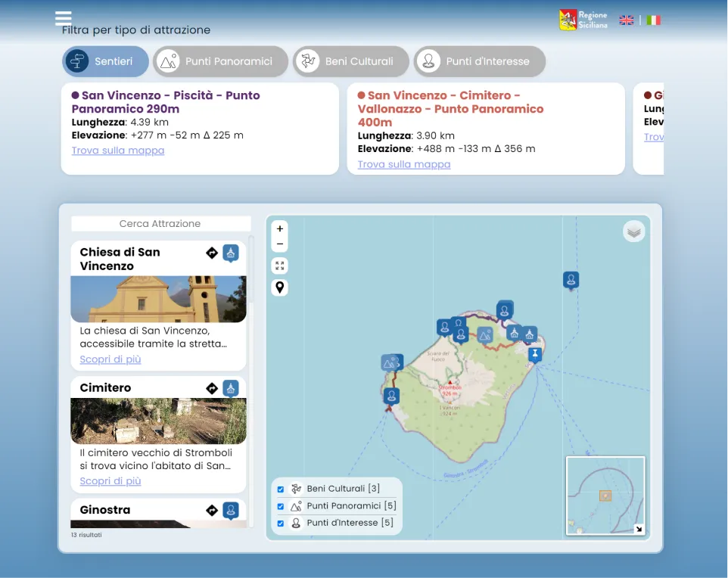Open the Chiesa di San Vincenzo photo
Screen dimensions: 728x578
(x=158, y=300)
